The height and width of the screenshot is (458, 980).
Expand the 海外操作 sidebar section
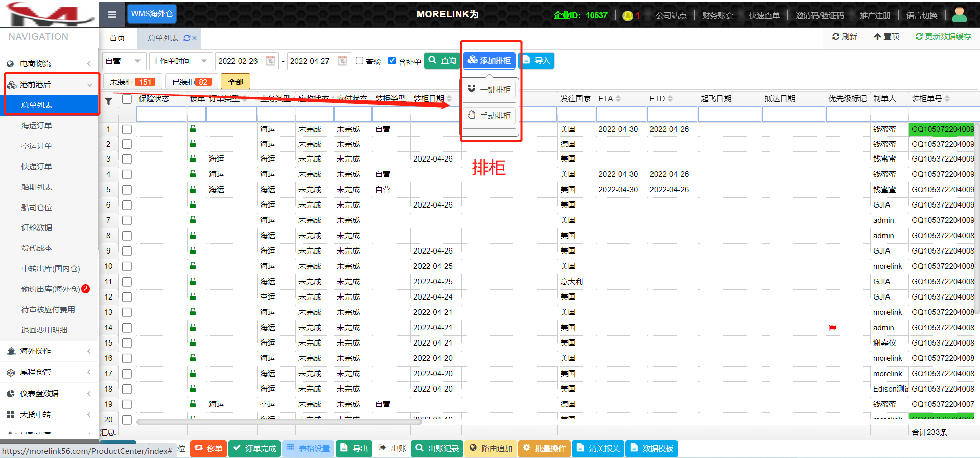[x=49, y=351]
